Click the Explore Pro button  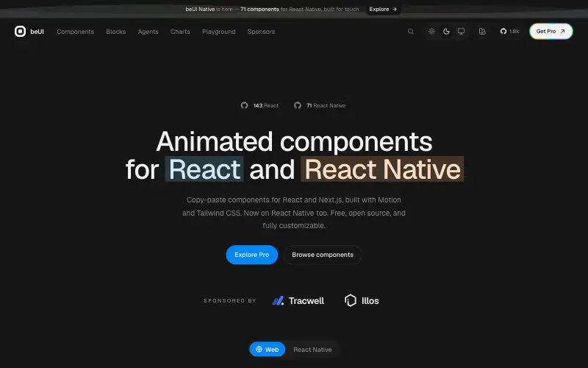point(251,255)
